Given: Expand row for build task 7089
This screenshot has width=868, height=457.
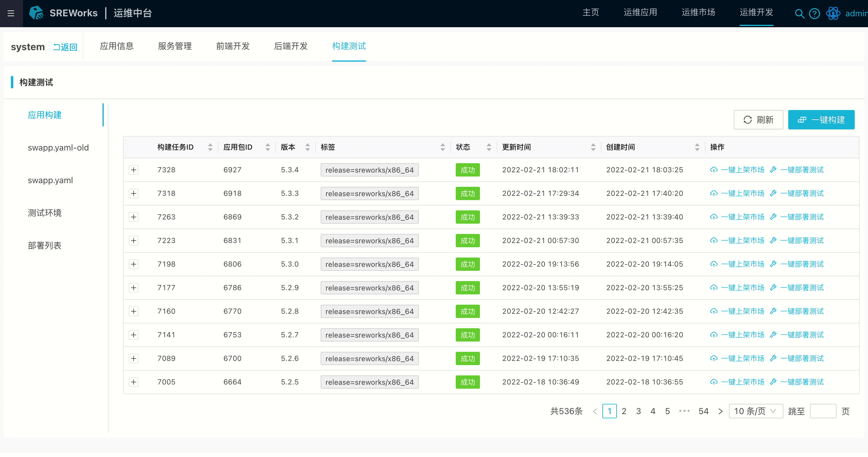Looking at the screenshot, I should (134, 358).
